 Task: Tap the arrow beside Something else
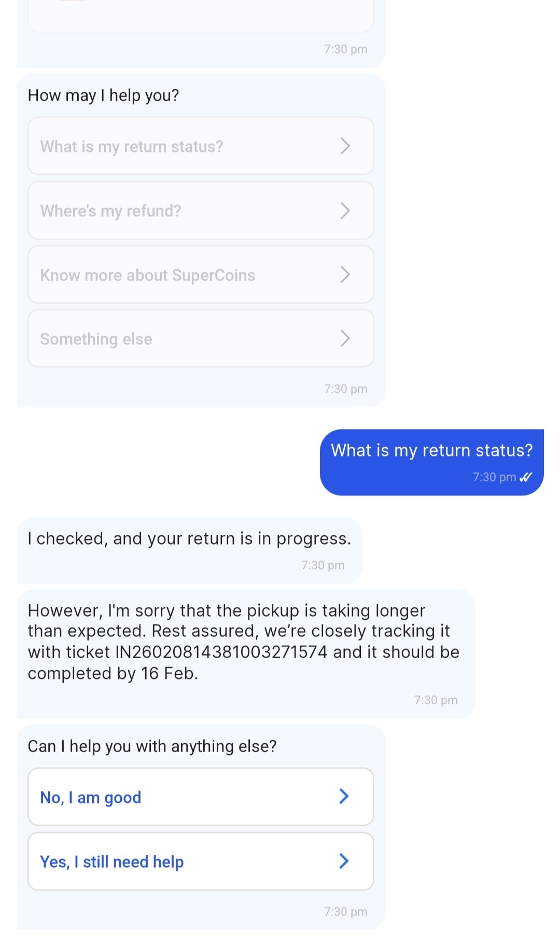(x=345, y=338)
